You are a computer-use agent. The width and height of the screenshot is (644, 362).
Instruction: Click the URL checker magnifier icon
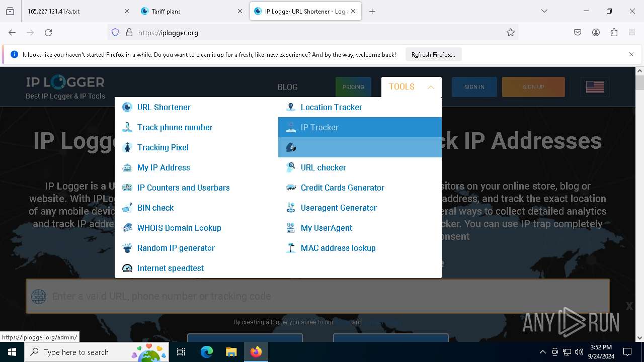[291, 167]
